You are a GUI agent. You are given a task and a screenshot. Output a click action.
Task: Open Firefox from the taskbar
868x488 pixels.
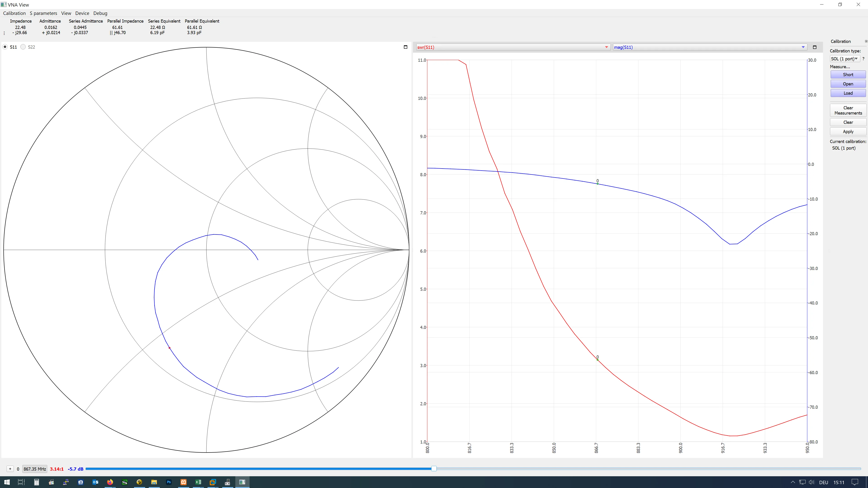[x=110, y=482]
